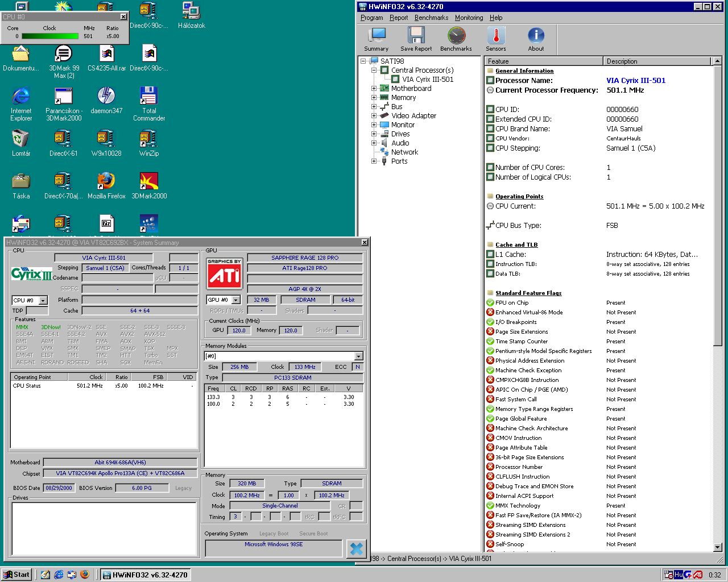Open the Benchmarks menu in menu bar
Viewport: 728px width, 582px height.
431,18
